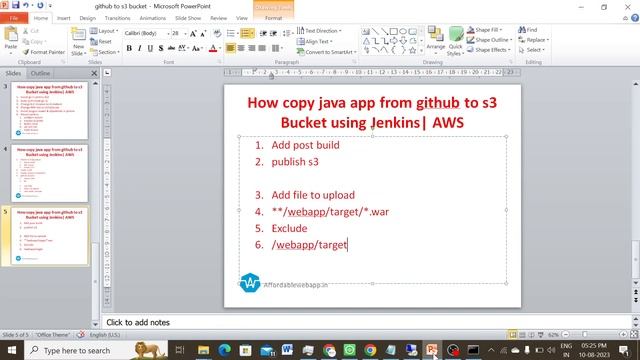This screenshot has height=360, width=640.
Task: Open Shape Effects dropdown
Action: tap(489, 49)
